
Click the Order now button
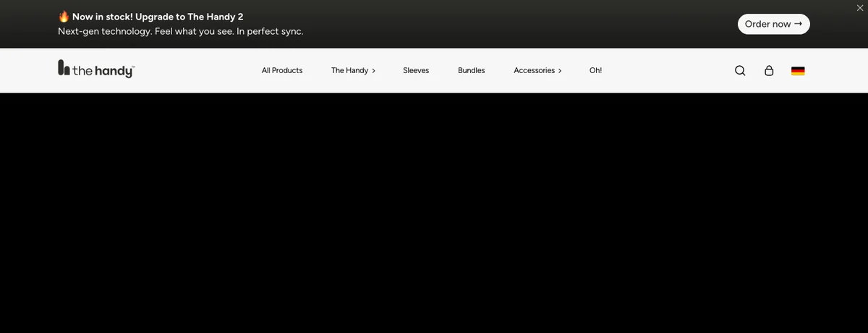[773, 24]
